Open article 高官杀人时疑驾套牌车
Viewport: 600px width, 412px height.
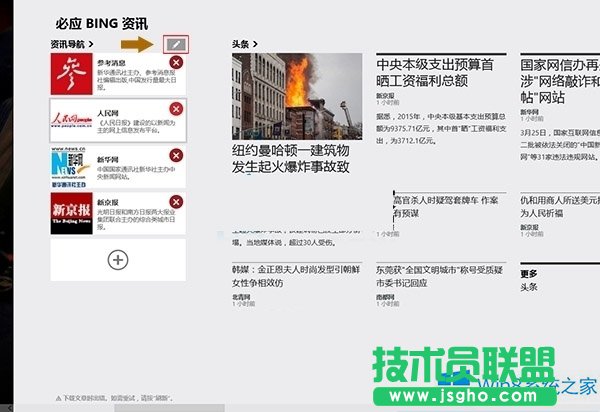tap(446, 207)
